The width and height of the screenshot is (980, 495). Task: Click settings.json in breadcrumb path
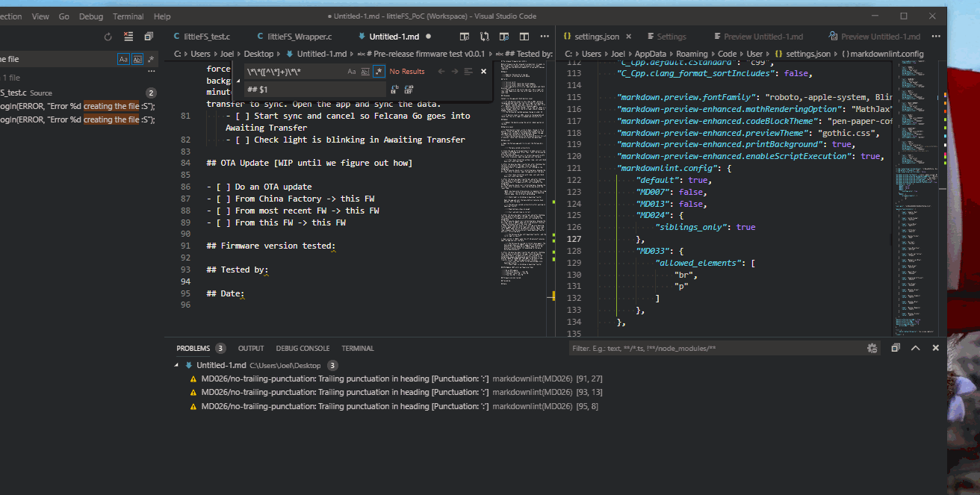click(x=802, y=54)
